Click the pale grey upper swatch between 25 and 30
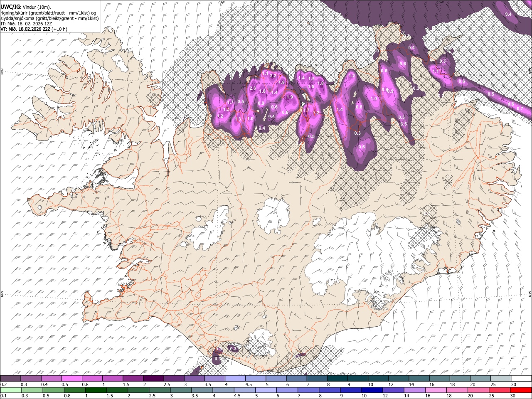 (501, 378)
